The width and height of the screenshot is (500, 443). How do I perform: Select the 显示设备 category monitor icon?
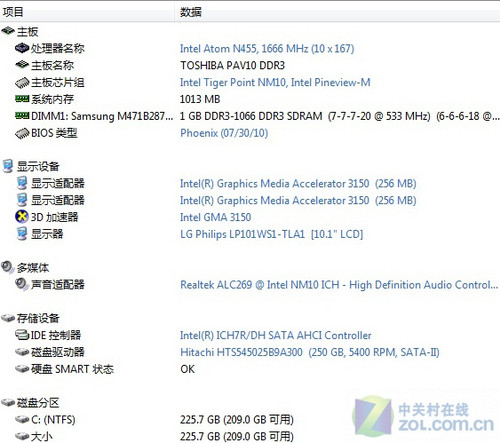coord(8,166)
